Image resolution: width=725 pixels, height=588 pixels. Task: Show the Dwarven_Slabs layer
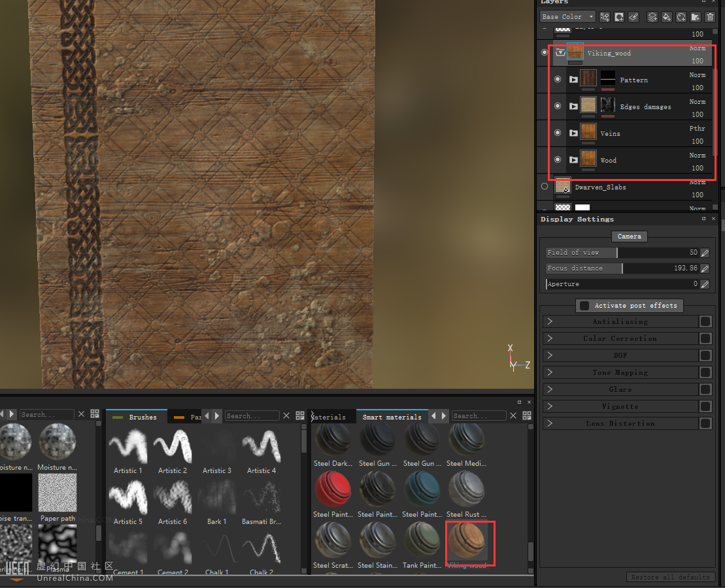(545, 187)
